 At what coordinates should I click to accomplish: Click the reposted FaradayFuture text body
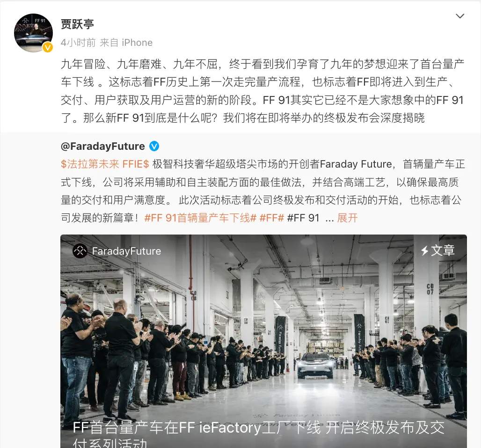[262, 191]
